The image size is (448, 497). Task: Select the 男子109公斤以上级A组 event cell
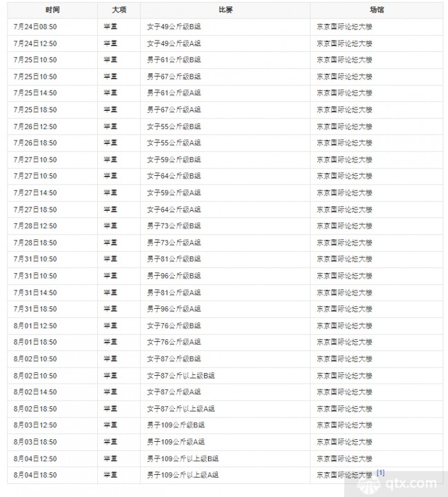tap(225, 475)
